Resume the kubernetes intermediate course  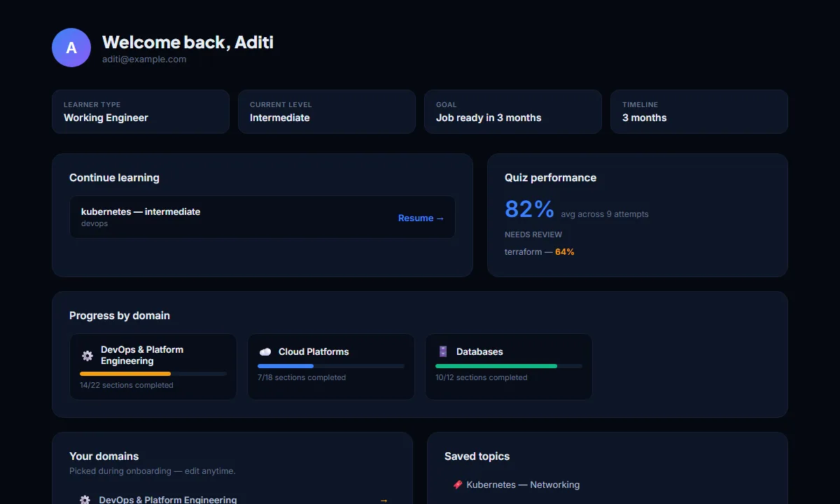(421, 218)
